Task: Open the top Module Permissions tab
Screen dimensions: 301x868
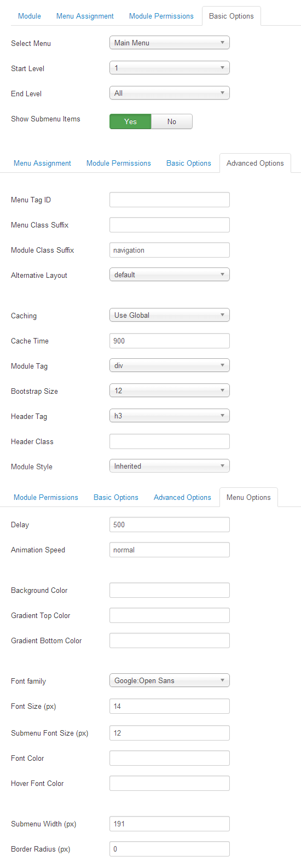Action: pos(161,16)
